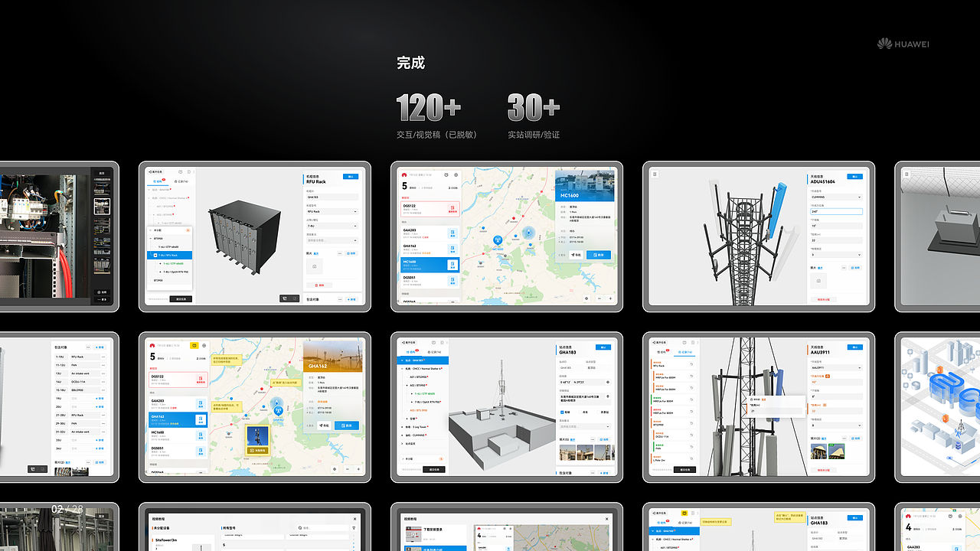Toggle the 电梯 checkbox in GHA183 panel

(x=562, y=412)
